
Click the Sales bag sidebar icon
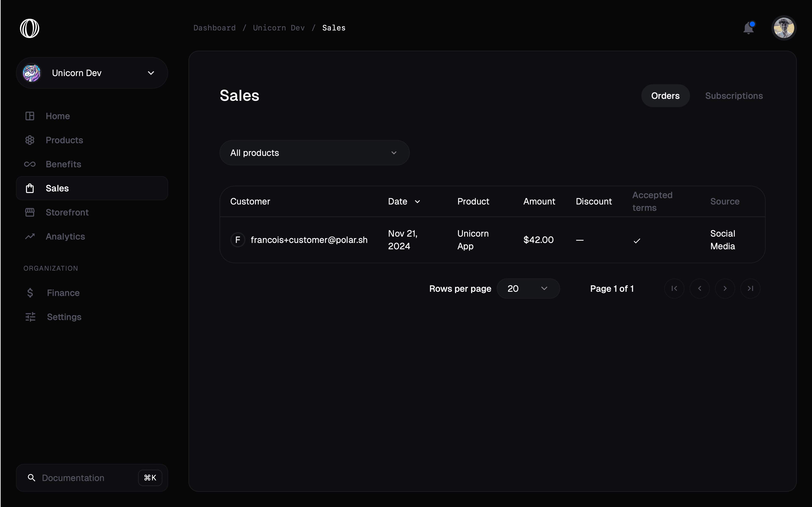[x=30, y=188]
